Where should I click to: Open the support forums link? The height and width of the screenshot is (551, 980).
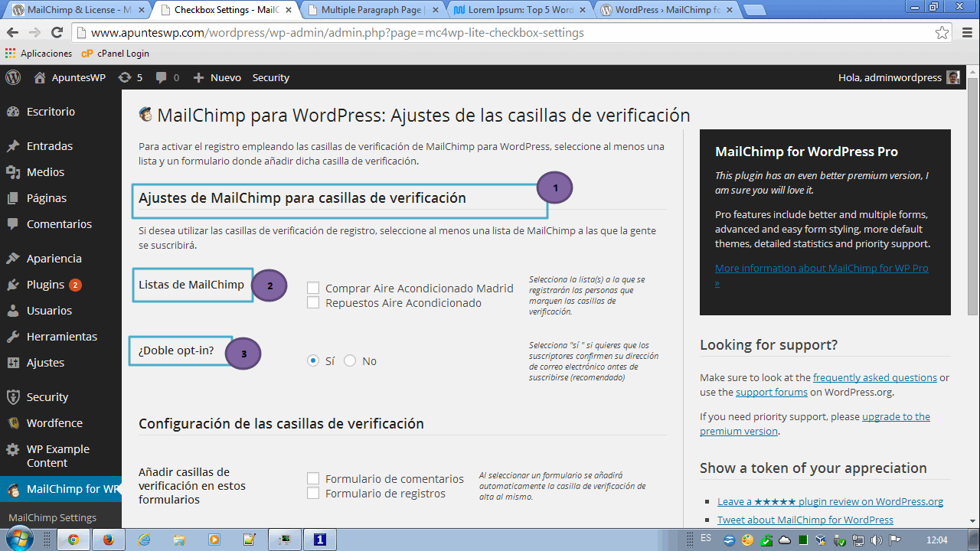tap(772, 392)
